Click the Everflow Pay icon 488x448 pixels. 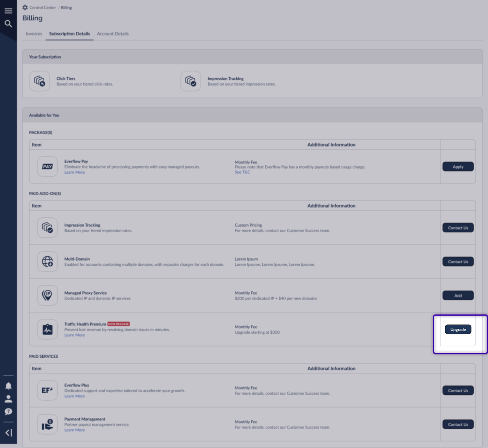click(x=48, y=166)
